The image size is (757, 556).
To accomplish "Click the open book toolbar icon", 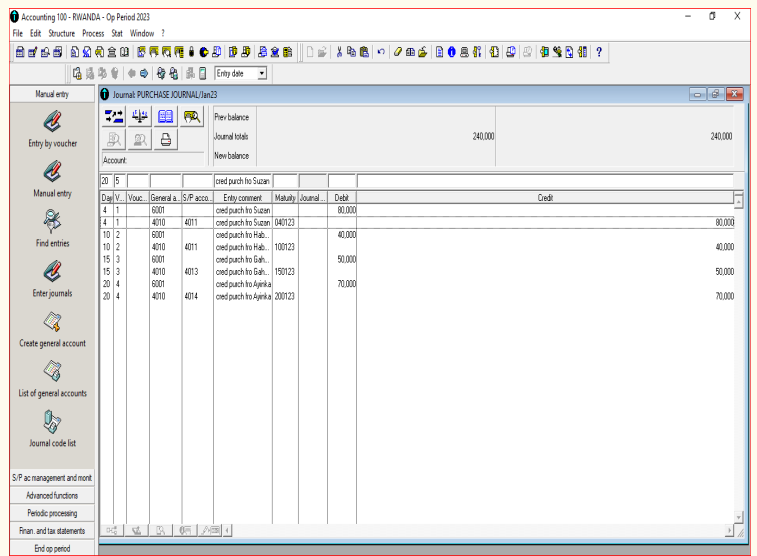I will point(124,52).
